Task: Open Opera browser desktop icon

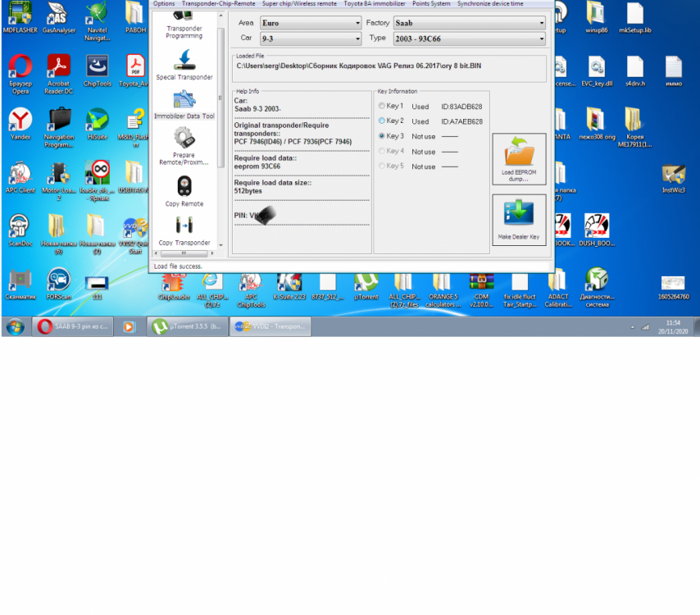Action: tap(20, 74)
